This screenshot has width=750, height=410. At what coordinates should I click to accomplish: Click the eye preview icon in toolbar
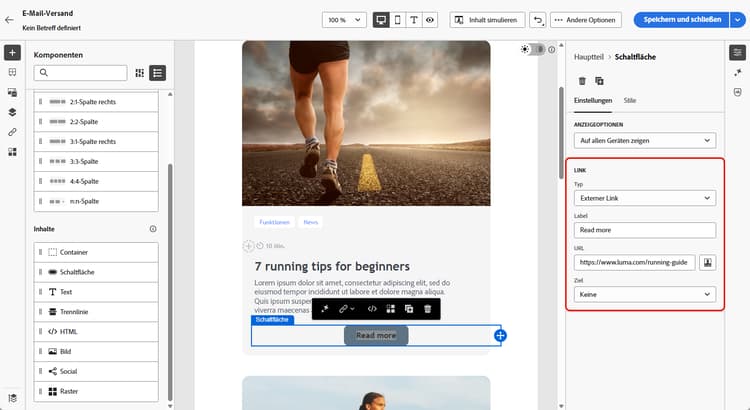click(x=430, y=20)
